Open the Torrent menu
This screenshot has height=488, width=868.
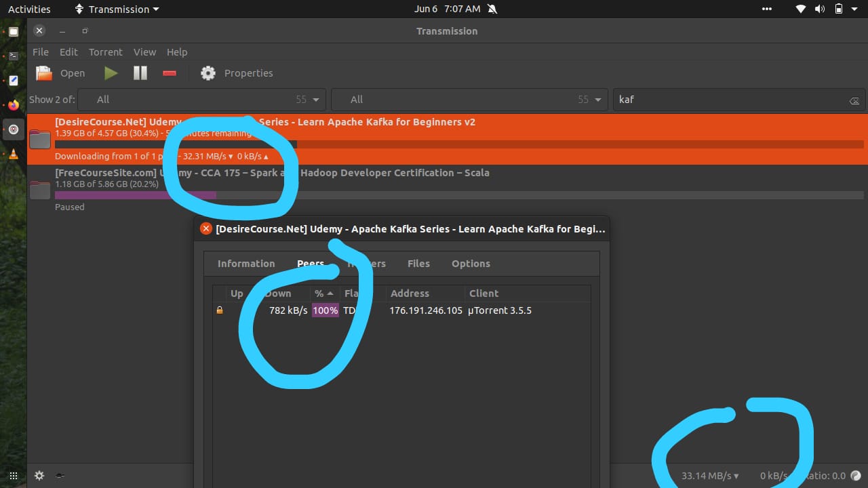(x=106, y=52)
